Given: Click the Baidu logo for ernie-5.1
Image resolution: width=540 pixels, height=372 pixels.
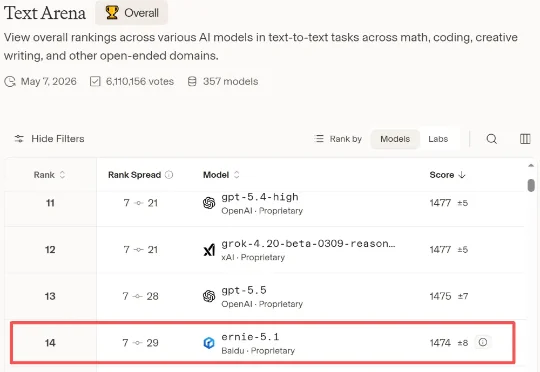Looking at the screenshot, I should tap(209, 343).
